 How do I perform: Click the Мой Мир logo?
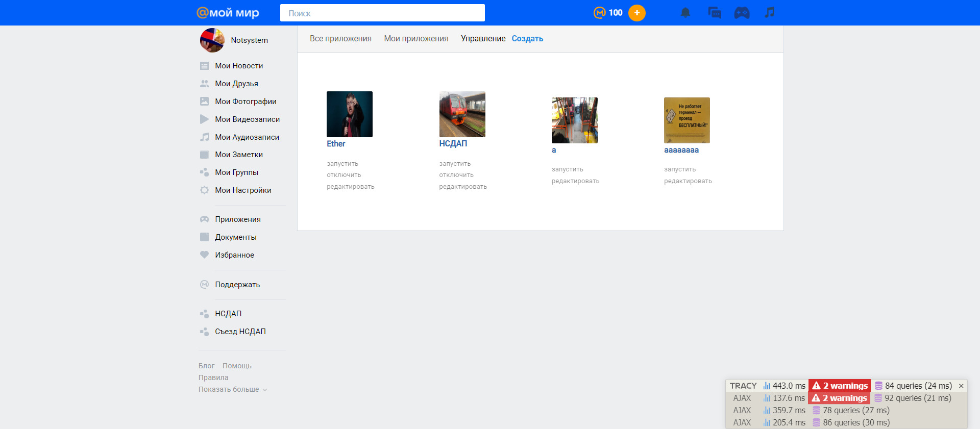coord(228,13)
